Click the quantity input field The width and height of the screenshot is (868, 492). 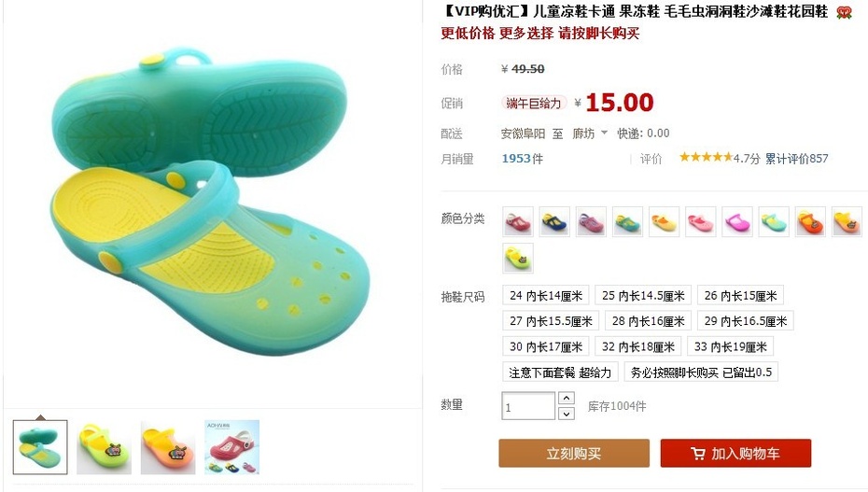[x=528, y=406]
